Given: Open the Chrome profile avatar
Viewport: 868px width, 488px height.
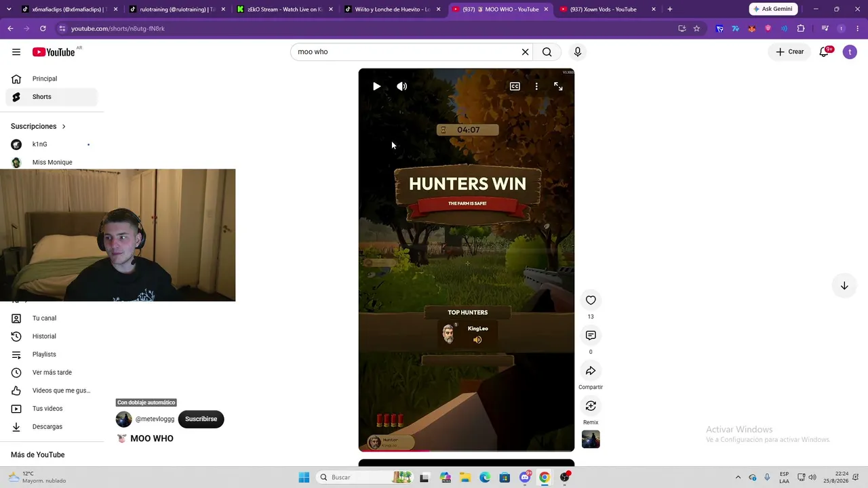Looking at the screenshot, I should tap(842, 28).
